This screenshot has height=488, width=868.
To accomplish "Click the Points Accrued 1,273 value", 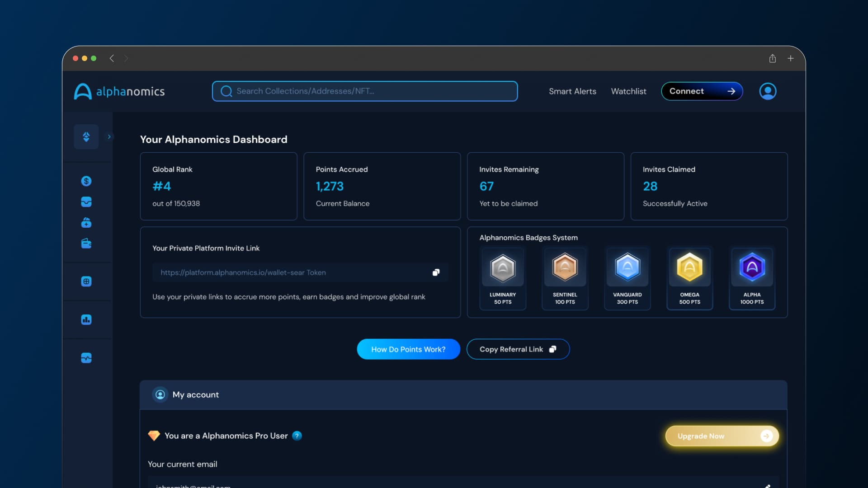I will [x=330, y=186].
